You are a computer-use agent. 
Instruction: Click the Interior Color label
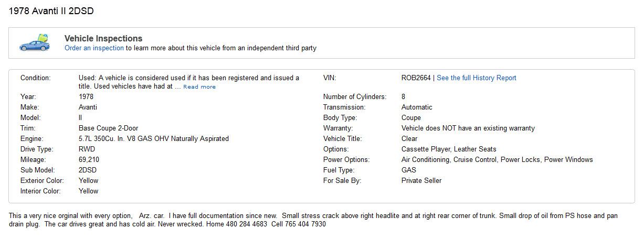tap(40, 191)
